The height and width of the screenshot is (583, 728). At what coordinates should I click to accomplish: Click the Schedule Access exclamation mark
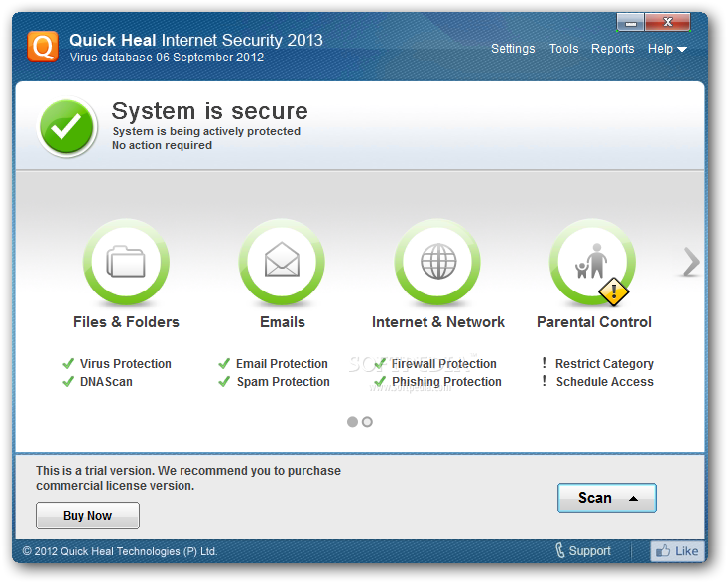click(545, 381)
